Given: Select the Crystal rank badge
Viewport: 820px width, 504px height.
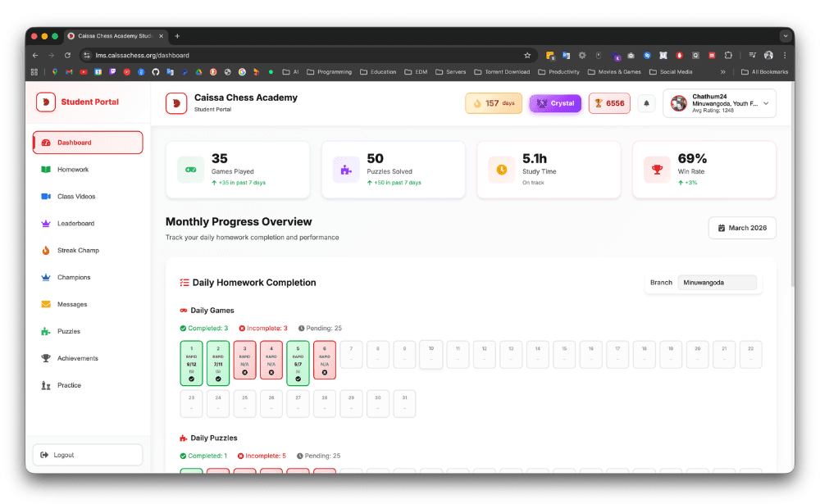Looking at the screenshot, I should 554,103.
